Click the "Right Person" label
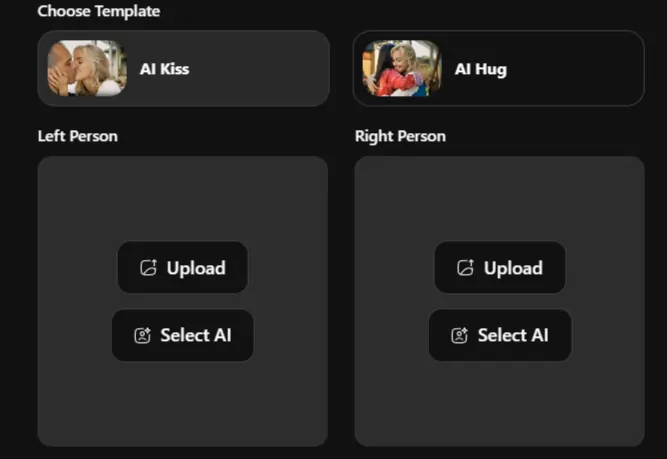Viewport: 667px width, 459px height. tap(400, 136)
